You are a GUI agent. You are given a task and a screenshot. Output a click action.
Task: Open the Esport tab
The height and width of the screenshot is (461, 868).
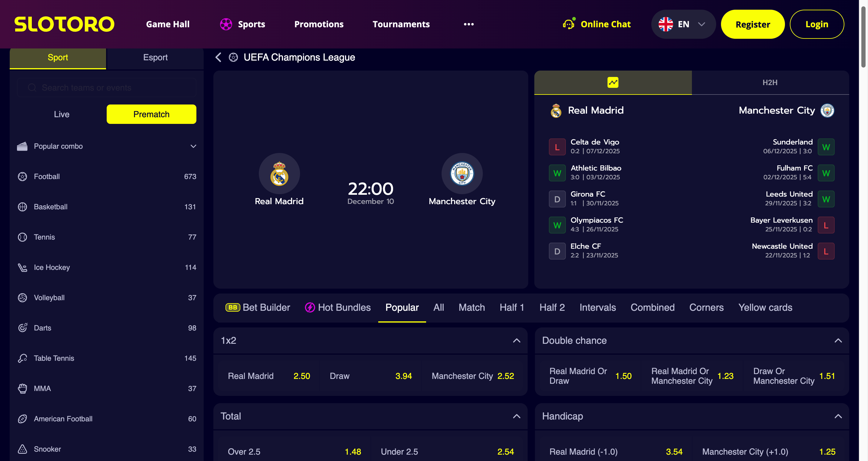[155, 58]
